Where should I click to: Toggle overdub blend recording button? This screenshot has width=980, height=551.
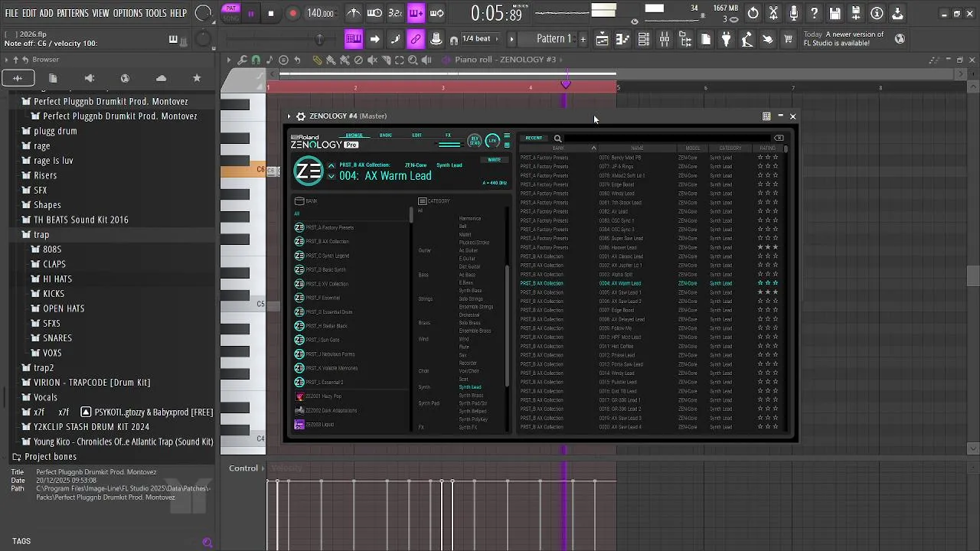click(x=416, y=13)
